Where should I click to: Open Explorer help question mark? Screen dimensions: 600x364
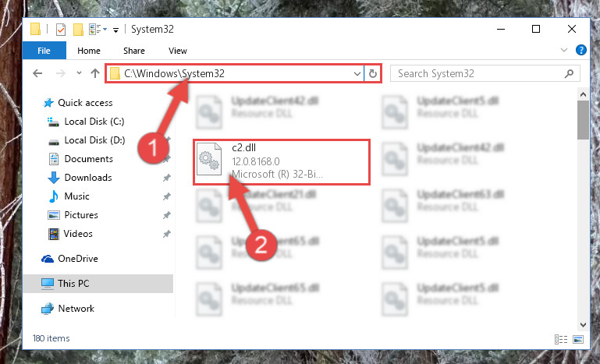click(x=580, y=50)
